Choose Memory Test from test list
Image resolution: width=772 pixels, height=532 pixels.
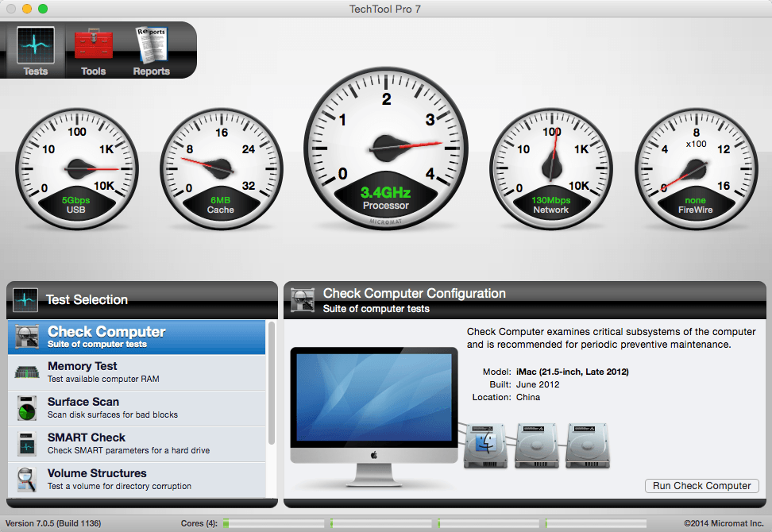[137, 372]
